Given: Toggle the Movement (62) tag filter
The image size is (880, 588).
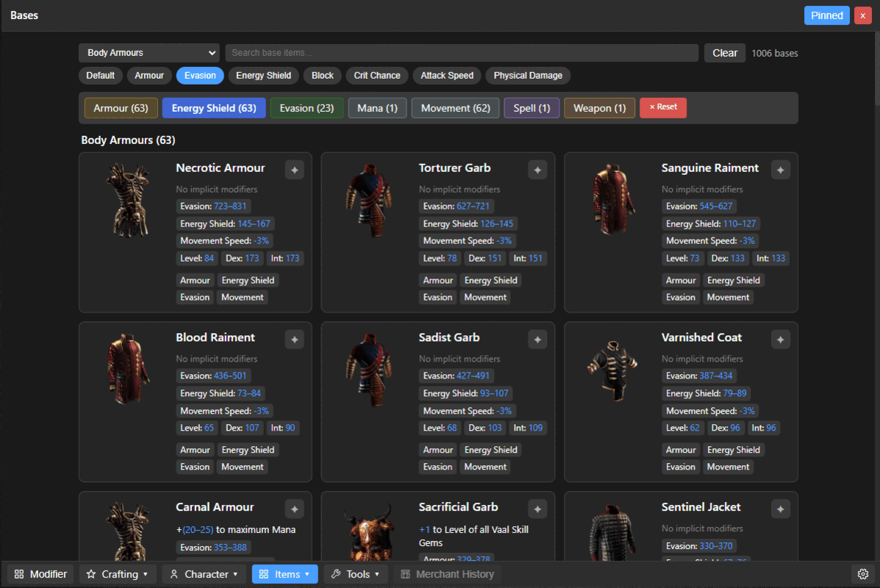Looking at the screenshot, I should pyautogui.click(x=455, y=108).
